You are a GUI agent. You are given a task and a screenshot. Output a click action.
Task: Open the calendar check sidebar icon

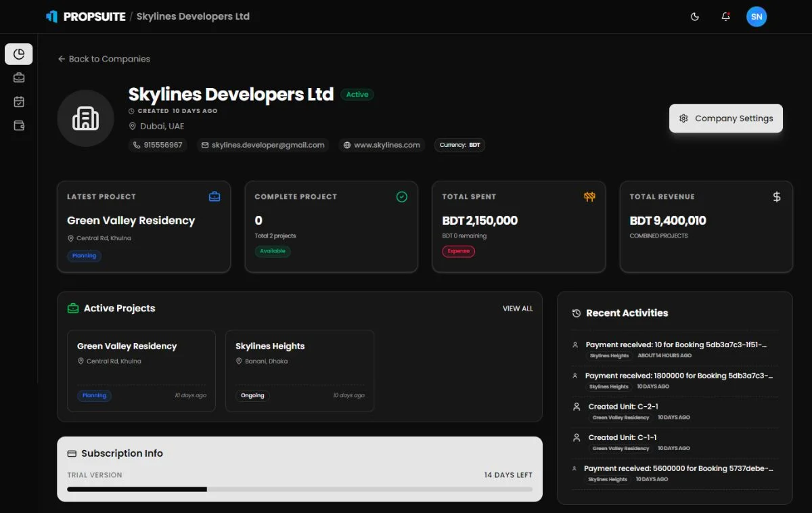pos(19,102)
